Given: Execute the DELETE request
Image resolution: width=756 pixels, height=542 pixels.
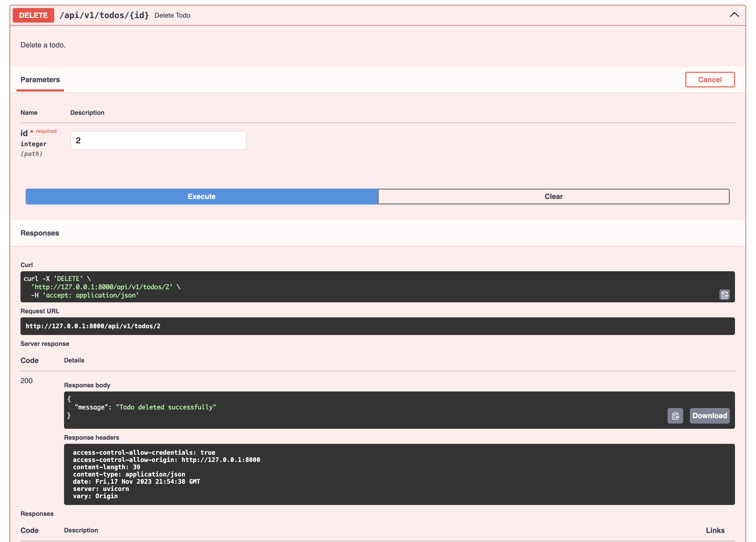Looking at the screenshot, I should 202,197.
